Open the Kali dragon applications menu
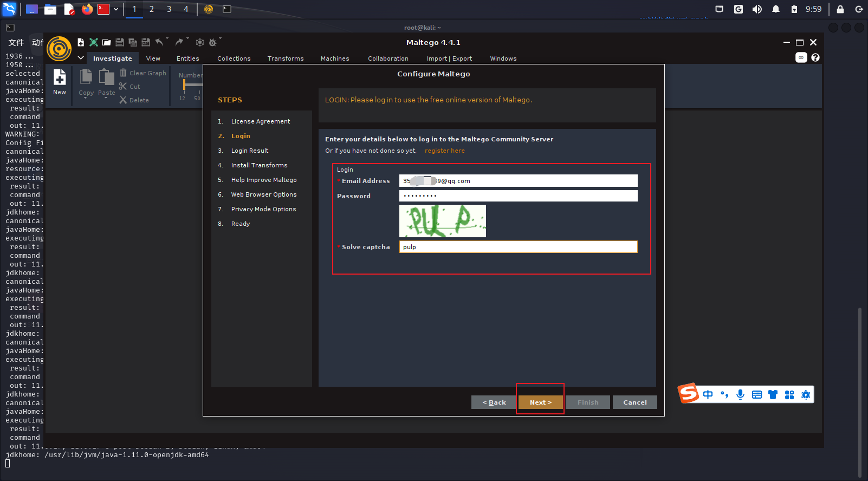 pos(10,9)
